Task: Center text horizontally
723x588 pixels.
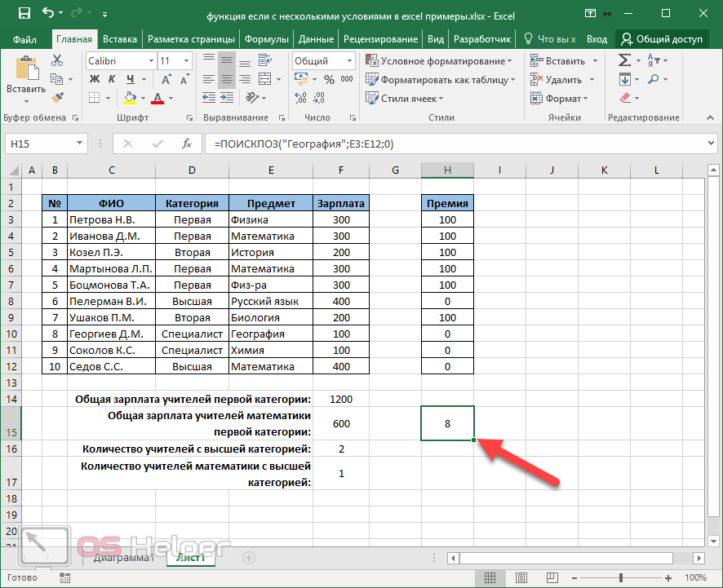Action: click(226, 79)
